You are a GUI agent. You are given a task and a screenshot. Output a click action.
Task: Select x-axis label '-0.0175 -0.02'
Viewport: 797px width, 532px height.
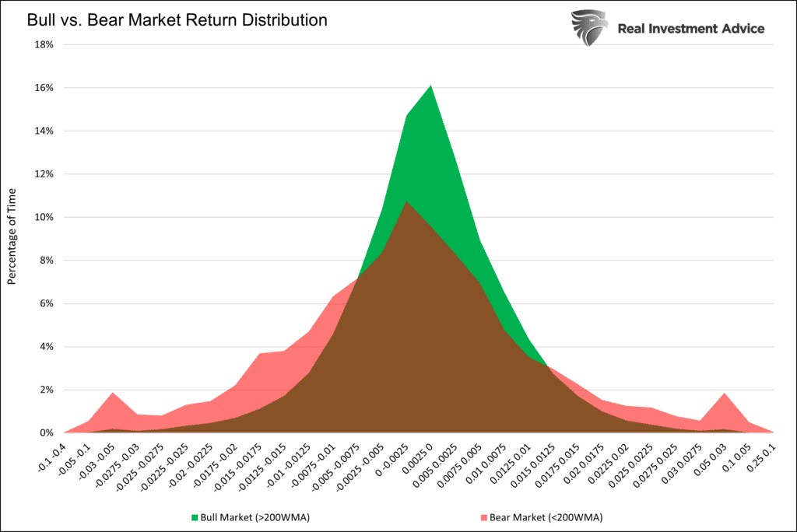pos(217,465)
